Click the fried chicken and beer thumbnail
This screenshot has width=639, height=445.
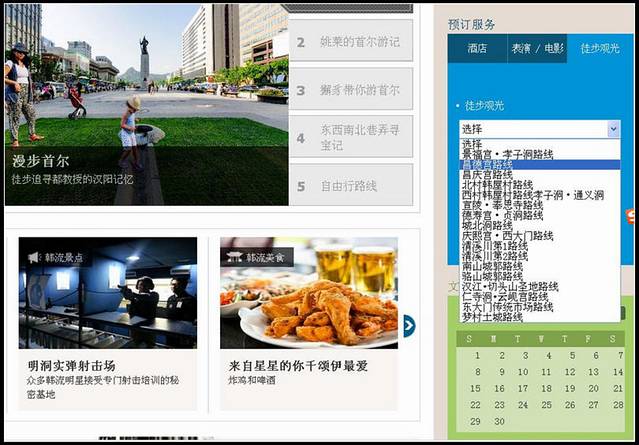pos(308,293)
